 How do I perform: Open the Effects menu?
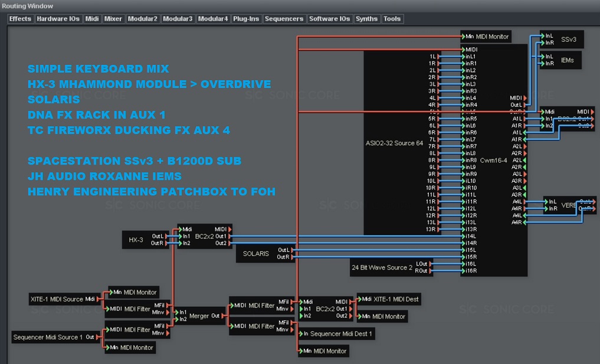tap(20, 19)
